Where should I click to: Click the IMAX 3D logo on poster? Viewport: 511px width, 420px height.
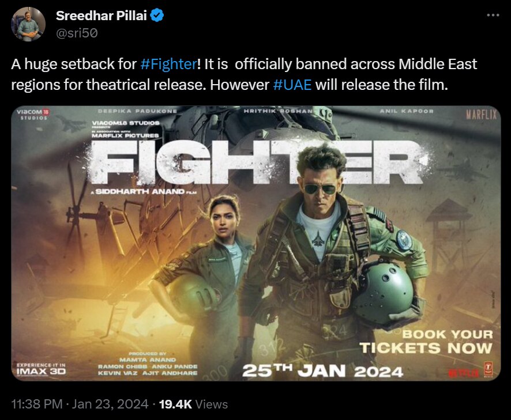click(x=41, y=369)
